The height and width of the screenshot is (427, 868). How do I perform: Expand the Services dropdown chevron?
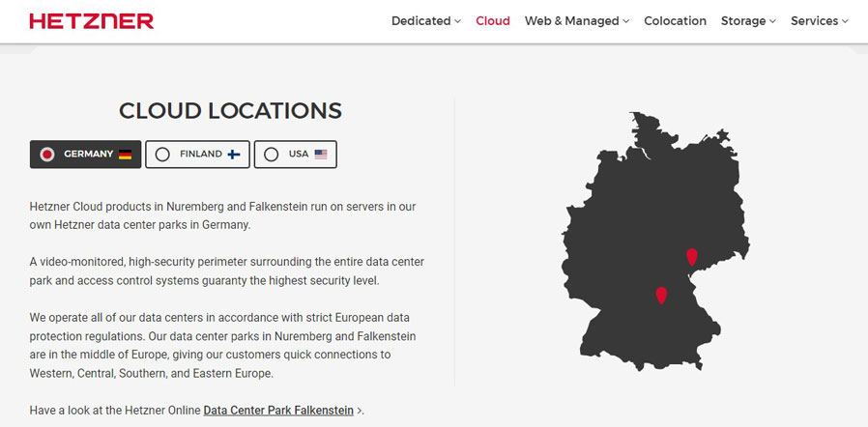[844, 21]
